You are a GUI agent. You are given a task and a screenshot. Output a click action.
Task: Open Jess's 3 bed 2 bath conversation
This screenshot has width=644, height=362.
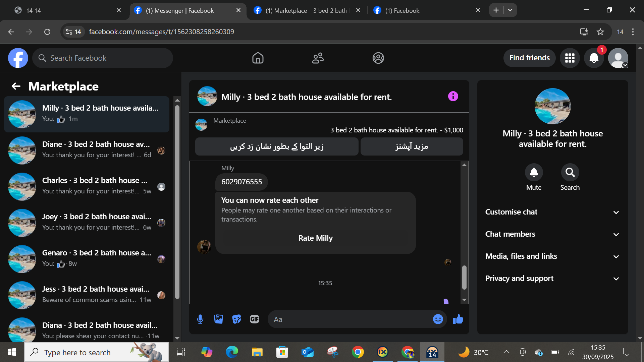pos(87,295)
